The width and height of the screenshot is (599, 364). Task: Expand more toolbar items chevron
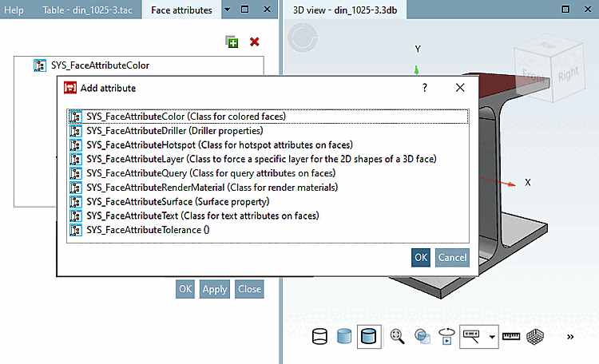pos(570,337)
